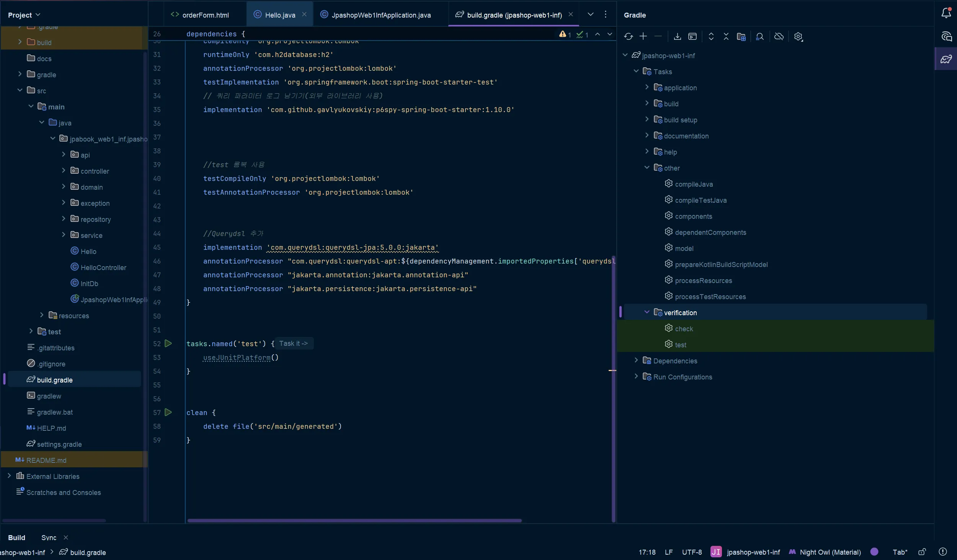Select the check task under verification

tap(684, 328)
